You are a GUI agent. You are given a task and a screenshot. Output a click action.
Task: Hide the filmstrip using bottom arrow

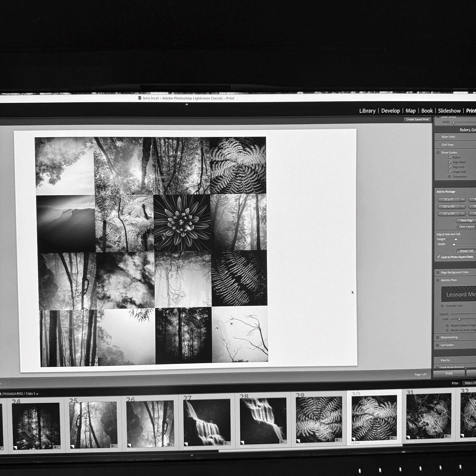[192, 456]
